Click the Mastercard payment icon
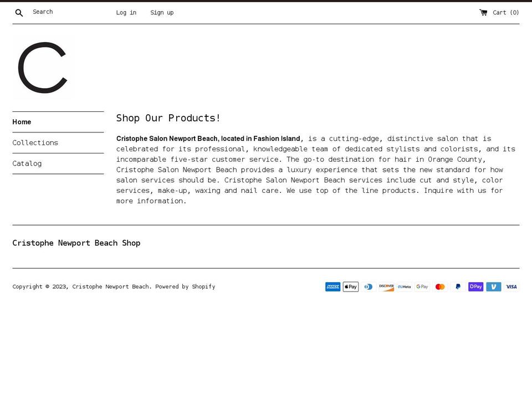The width and height of the screenshot is (532, 399). [x=440, y=287]
